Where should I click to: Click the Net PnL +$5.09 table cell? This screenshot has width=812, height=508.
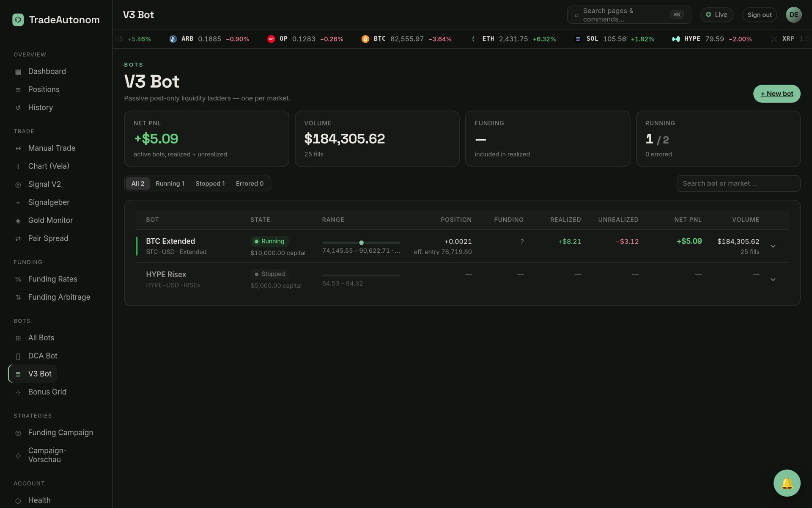point(689,241)
